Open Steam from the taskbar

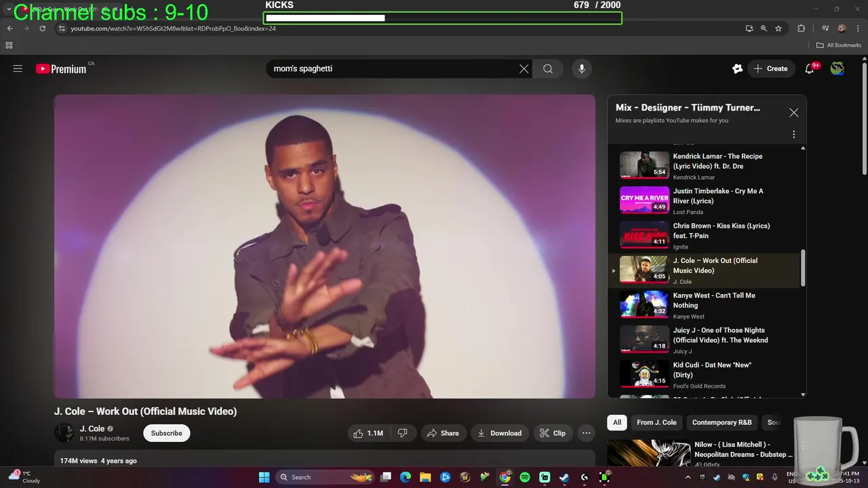click(564, 477)
